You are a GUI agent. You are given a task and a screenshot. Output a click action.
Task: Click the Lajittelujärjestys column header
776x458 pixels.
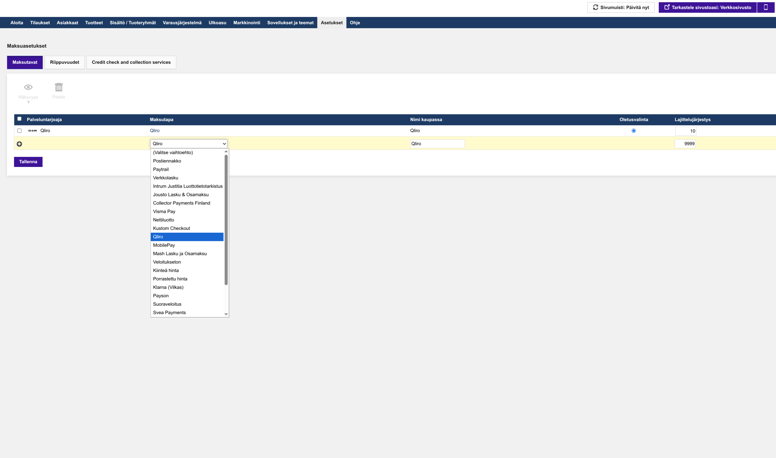point(692,119)
